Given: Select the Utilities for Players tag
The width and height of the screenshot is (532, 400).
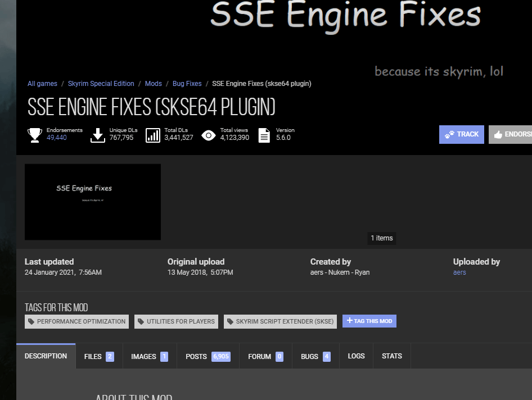Looking at the screenshot, I should coord(176,321).
